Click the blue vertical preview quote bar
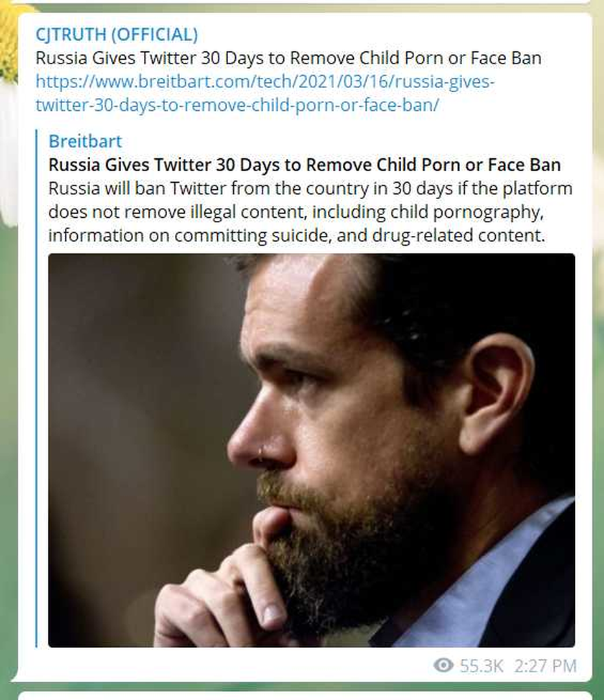The width and height of the screenshot is (604, 700). click(37, 389)
